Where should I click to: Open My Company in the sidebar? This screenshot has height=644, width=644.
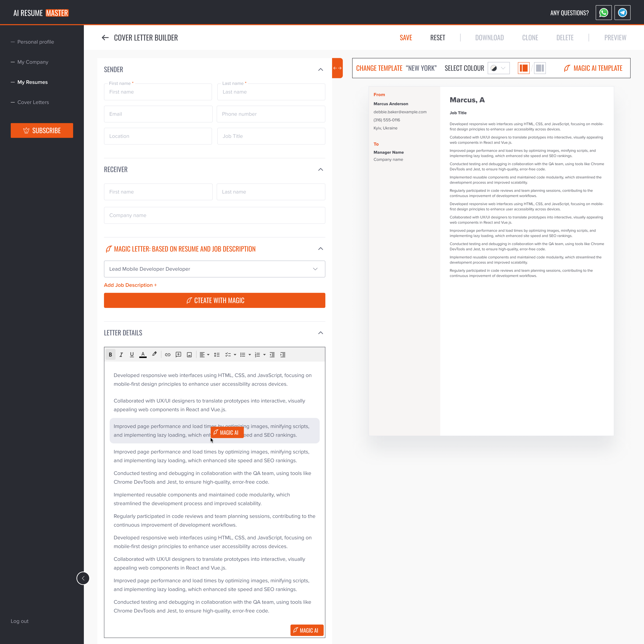tap(33, 62)
